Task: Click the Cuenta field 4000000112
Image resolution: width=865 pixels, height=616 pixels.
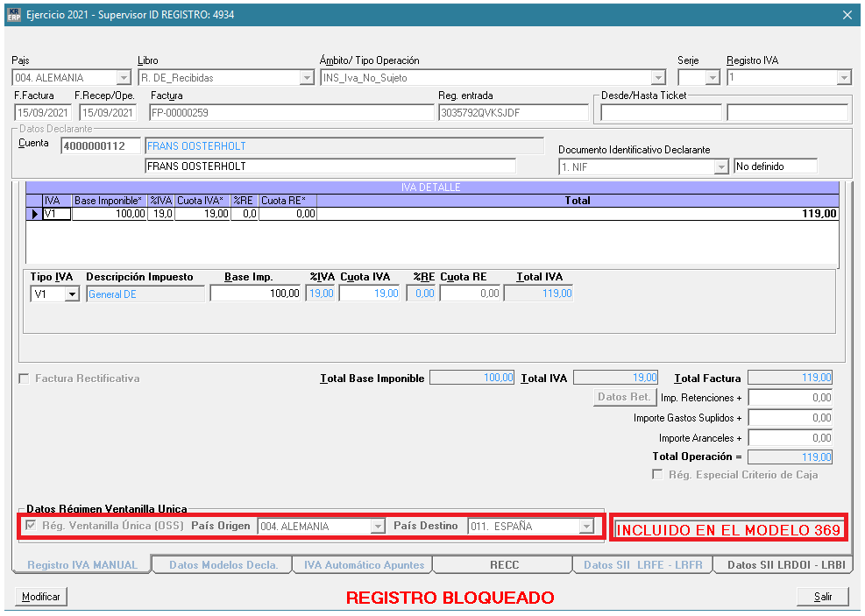Action: [101, 146]
